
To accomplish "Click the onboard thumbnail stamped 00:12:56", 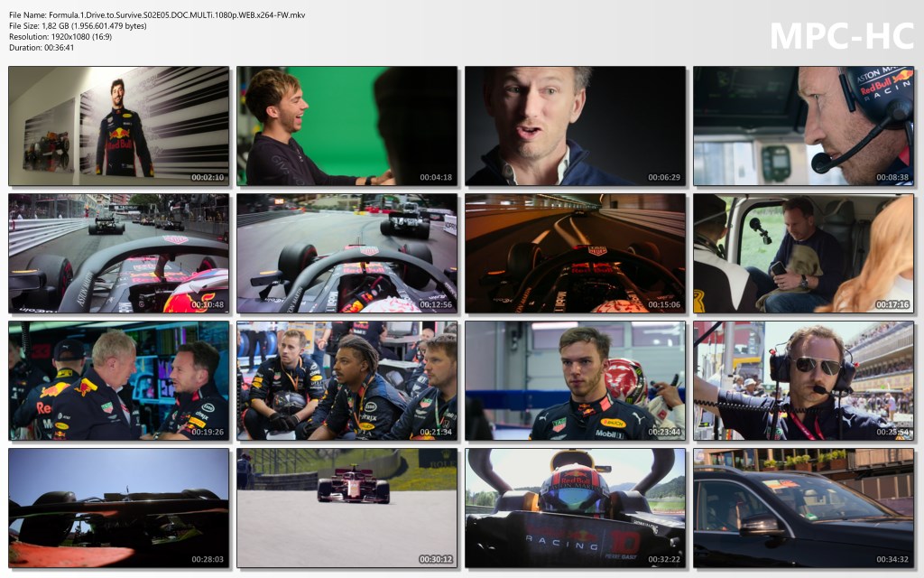I will coord(347,253).
